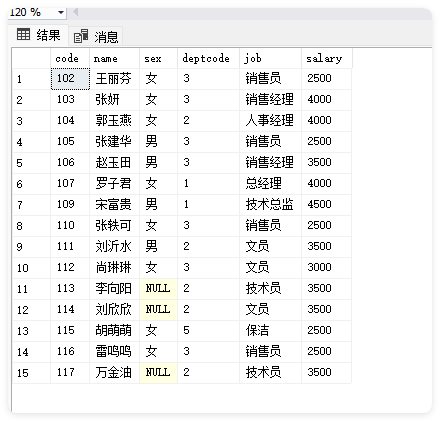Switch to the 消息 tab
The height and width of the screenshot is (421, 440).
pyautogui.click(x=96, y=36)
